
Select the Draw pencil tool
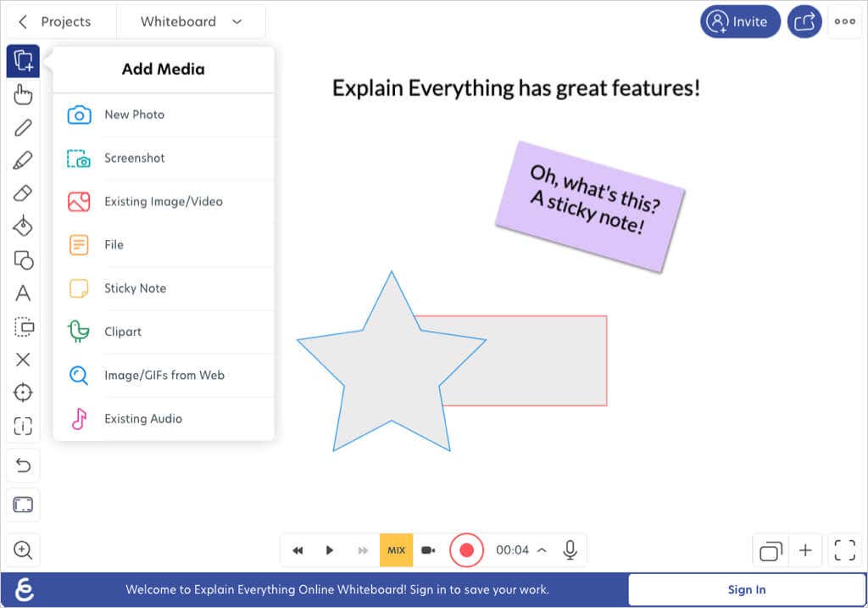tap(23, 128)
